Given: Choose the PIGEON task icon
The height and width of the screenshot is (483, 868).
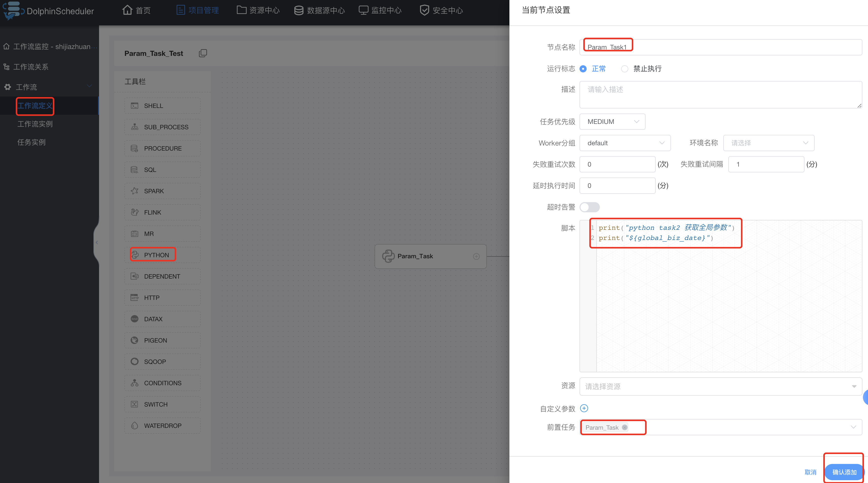Looking at the screenshot, I should (x=134, y=341).
